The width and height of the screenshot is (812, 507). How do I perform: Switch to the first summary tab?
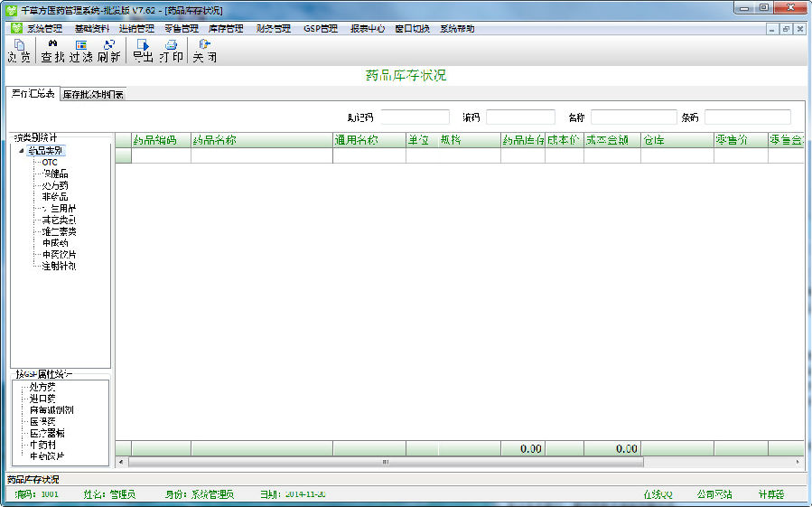[x=33, y=94]
